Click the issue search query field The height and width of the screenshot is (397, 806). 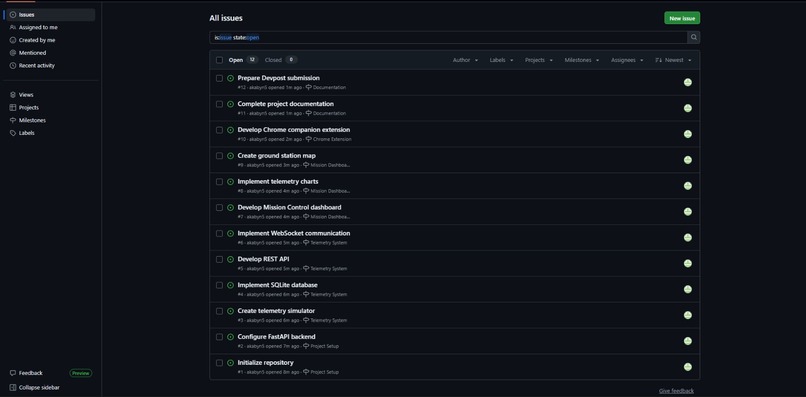448,38
